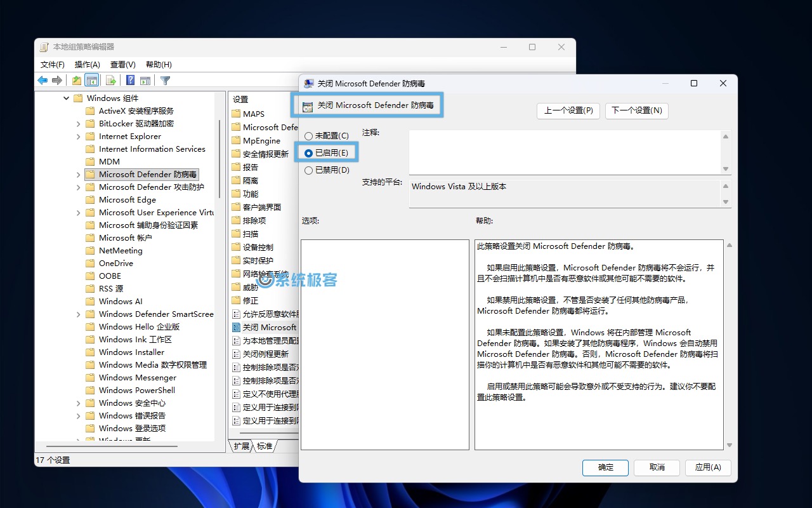Open Help via the question mark icon
The width and height of the screenshot is (812, 508).
[130, 80]
